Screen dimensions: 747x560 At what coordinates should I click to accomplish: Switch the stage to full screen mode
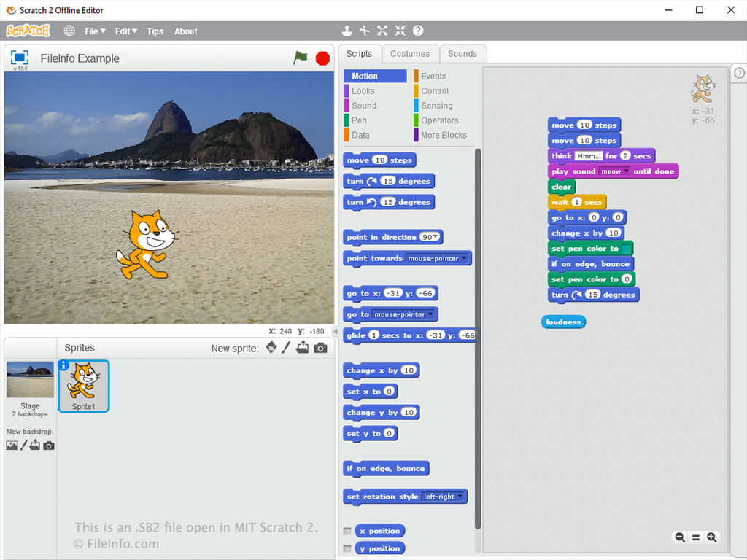[20, 58]
